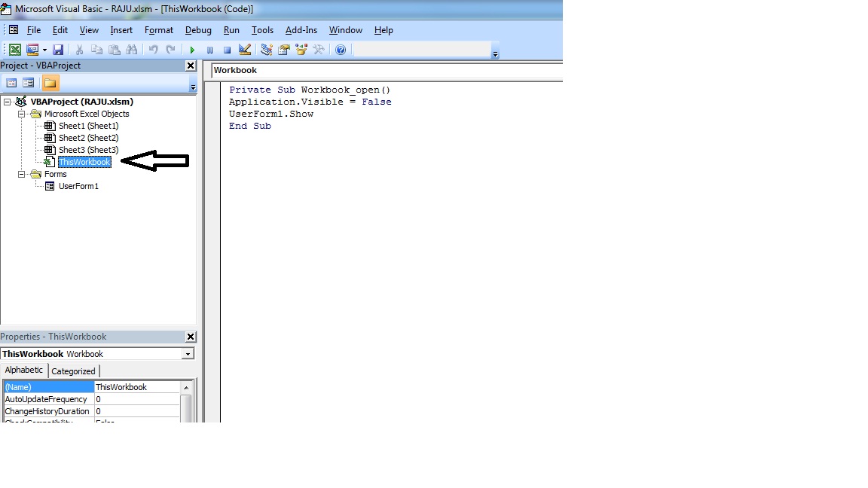Image resolution: width=868 pixels, height=488 pixels.
Task: Click on the UserForm1.Show code line
Action: coord(271,114)
